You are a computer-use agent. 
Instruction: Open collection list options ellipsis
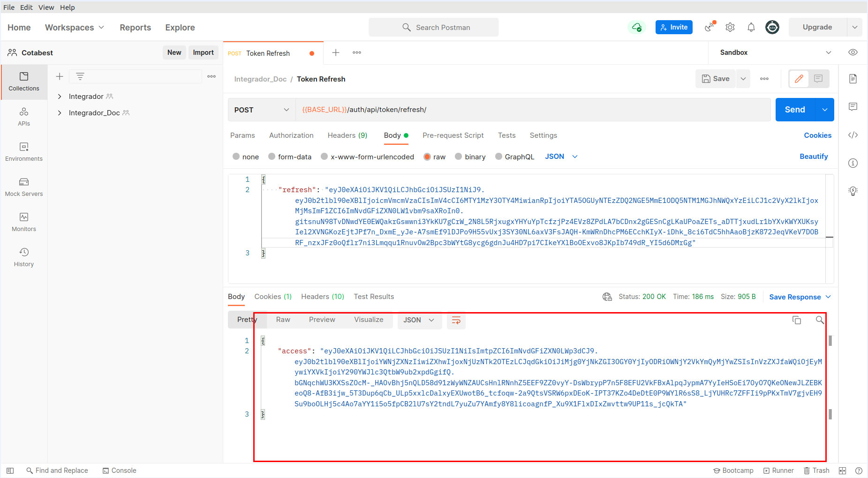(x=211, y=76)
